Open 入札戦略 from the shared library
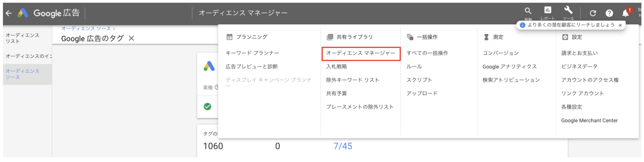Image resolution: width=644 pixels, height=162 pixels. (337, 67)
